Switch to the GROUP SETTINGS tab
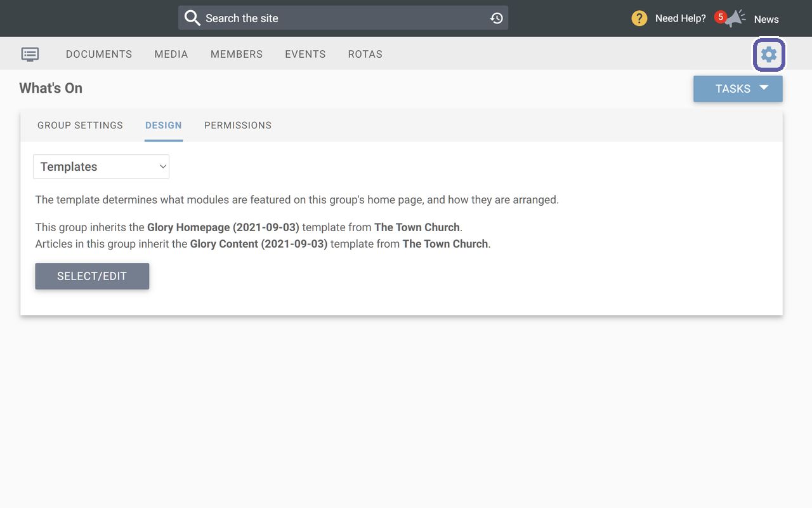This screenshot has height=508, width=812. pos(80,125)
